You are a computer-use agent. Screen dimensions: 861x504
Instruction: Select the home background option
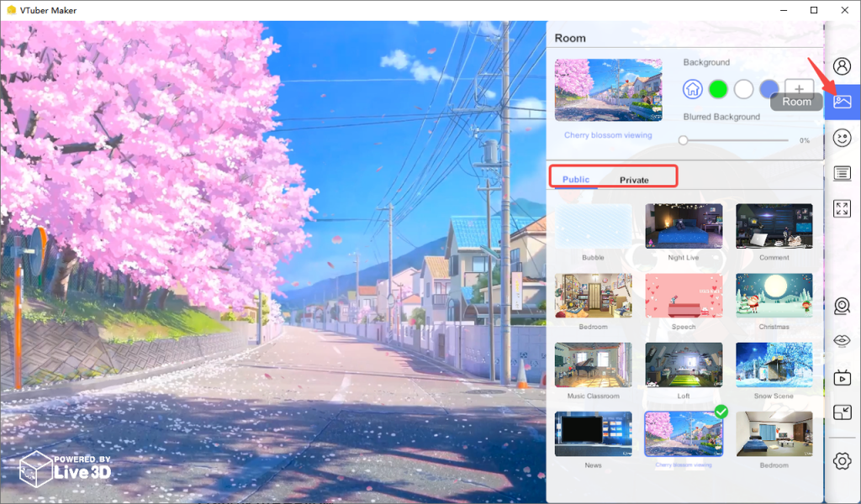coord(693,89)
